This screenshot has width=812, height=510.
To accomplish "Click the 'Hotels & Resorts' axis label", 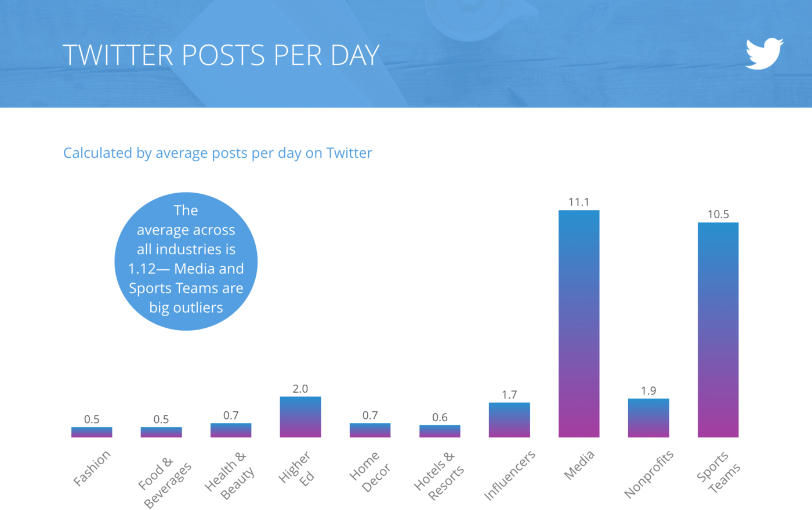I will click(439, 475).
